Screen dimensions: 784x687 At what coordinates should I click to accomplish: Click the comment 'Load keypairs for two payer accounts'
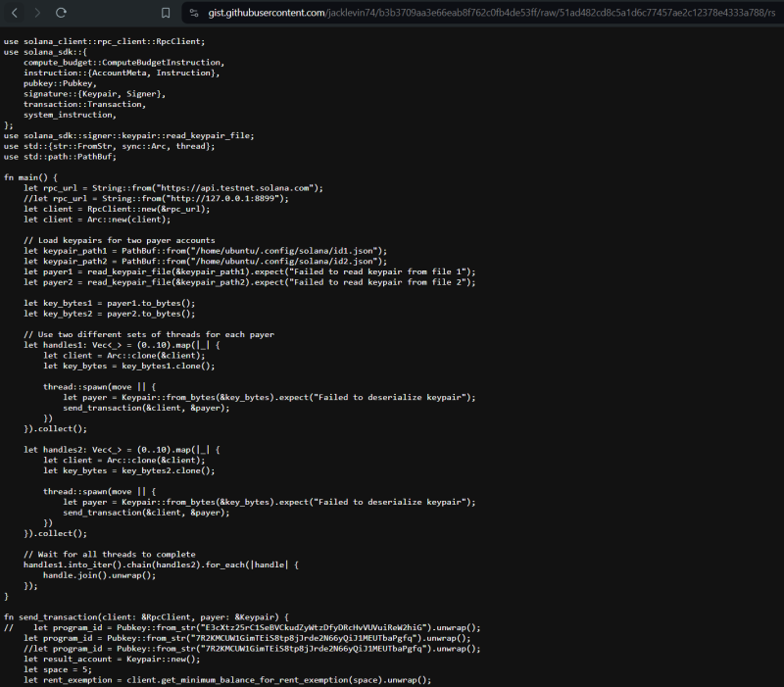pos(119,240)
